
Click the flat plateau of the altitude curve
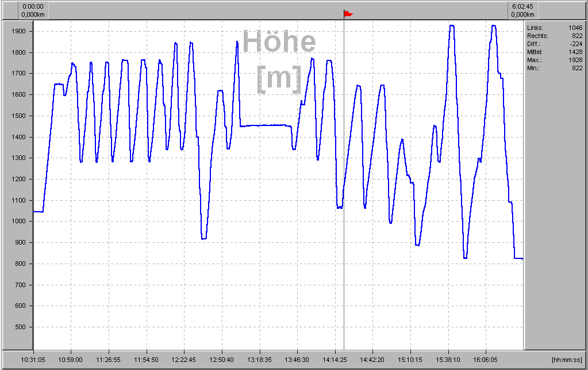click(x=264, y=125)
